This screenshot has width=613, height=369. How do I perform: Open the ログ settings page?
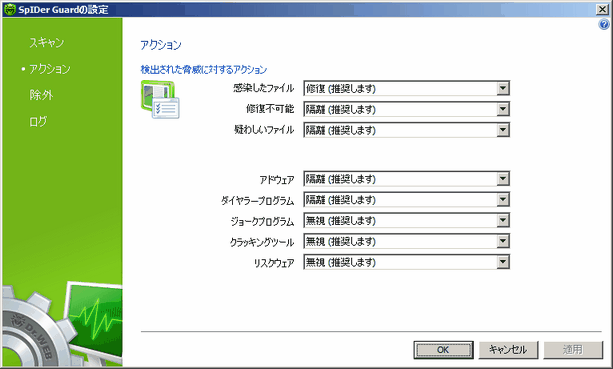coord(38,121)
